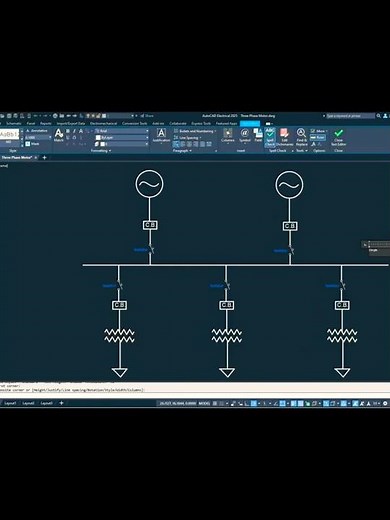Open the Schematic ribbon tab
This screenshot has height=520, width=390.
coord(14,123)
